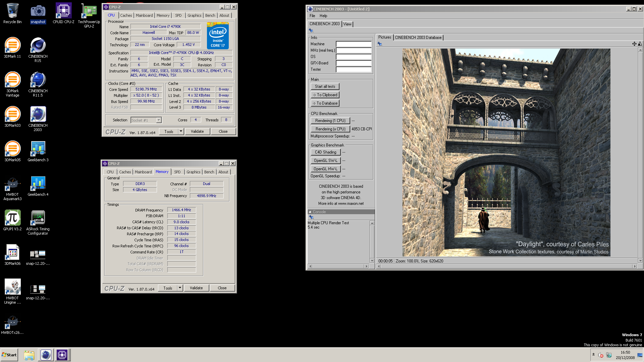This screenshot has width=644, height=362.
Task: Open Graphics tab in Memory CPU-Z window
Action: click(193, 172)
